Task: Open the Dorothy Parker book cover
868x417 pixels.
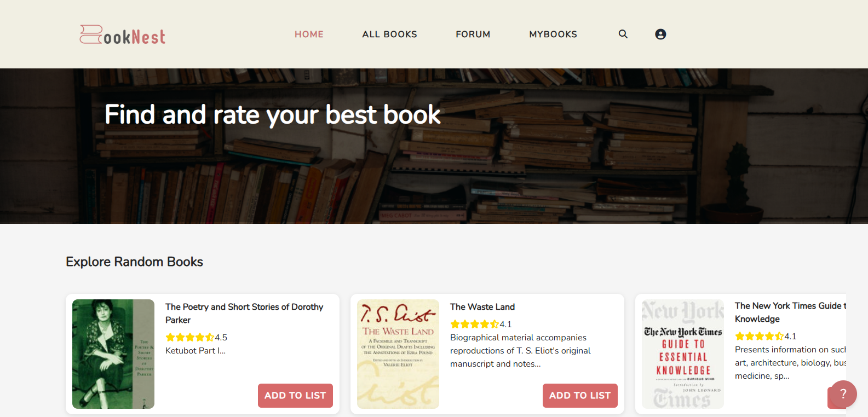Action: pyautogui.click(x=113, y=354)
